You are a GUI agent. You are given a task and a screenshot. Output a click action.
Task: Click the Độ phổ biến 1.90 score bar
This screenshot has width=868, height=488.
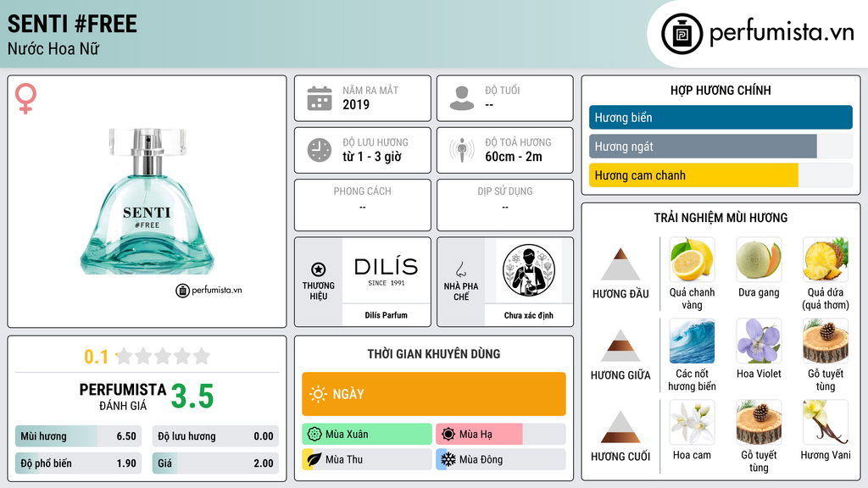(x=78, y=463)
